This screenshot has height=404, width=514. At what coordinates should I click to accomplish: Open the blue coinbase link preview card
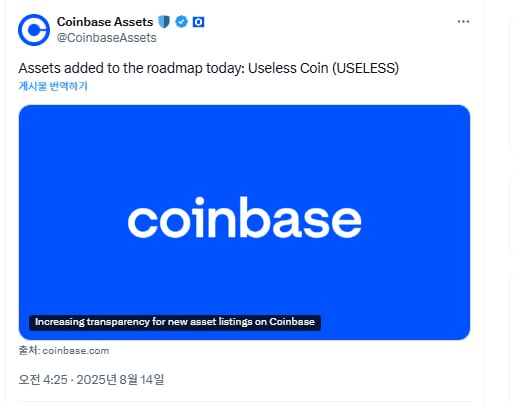click(244, 222)
